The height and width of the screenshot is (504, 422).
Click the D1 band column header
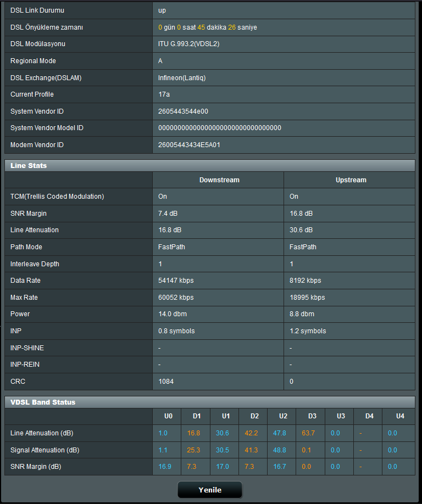pos(197,416)
